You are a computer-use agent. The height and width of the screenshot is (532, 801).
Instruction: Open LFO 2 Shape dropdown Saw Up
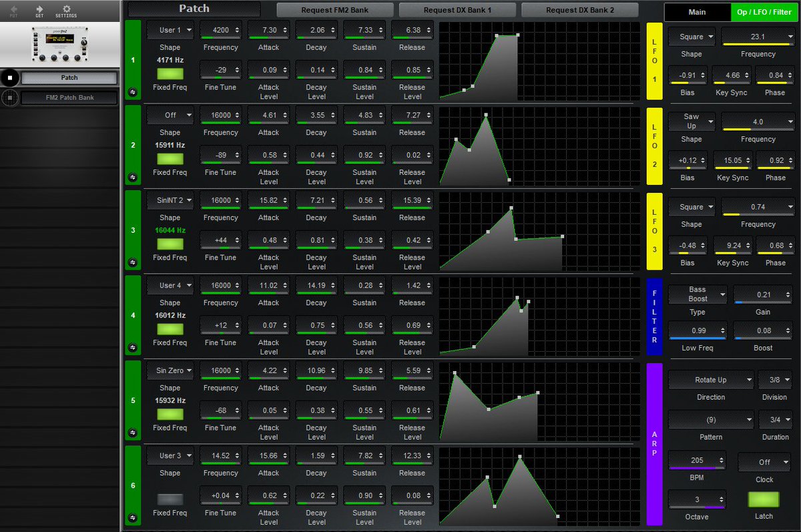point(692,121)
